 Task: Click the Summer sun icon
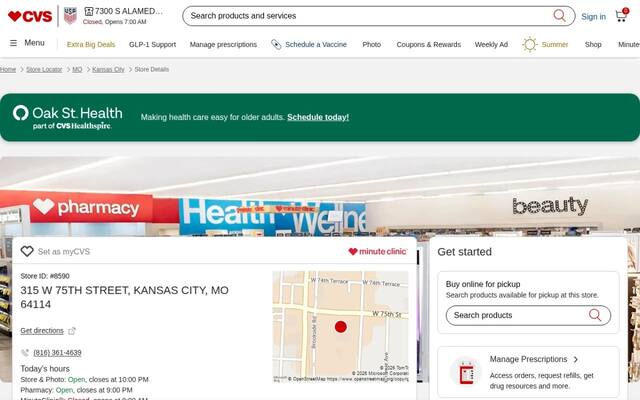coord(530,44)
